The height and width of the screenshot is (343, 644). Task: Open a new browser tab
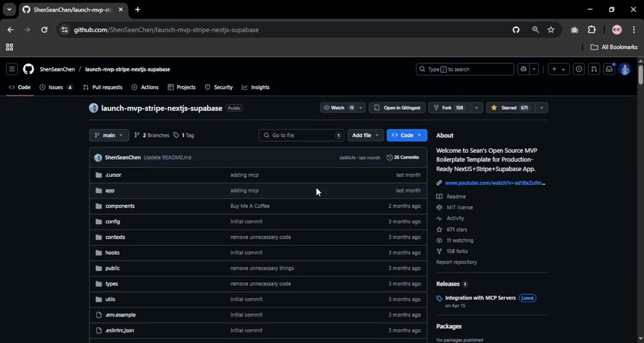137,10
